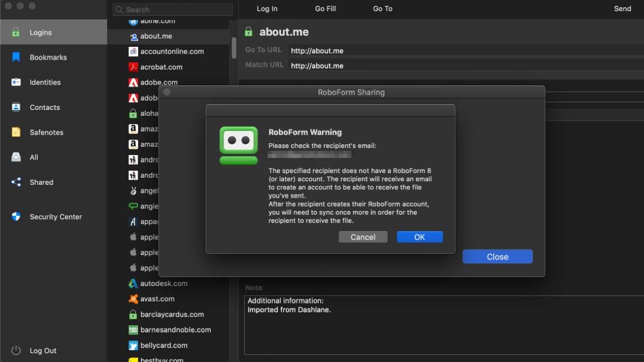This screenshot has height=362, width=644.
Task: Open the Security Center
Action: click(56, 216)
